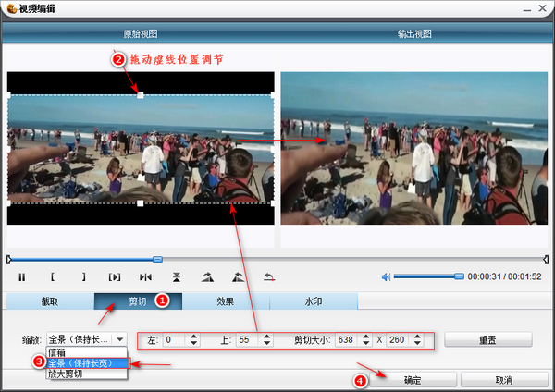
Task: Set the clip start point bracket
Action: pyautogui.click(x=53, y=277)
